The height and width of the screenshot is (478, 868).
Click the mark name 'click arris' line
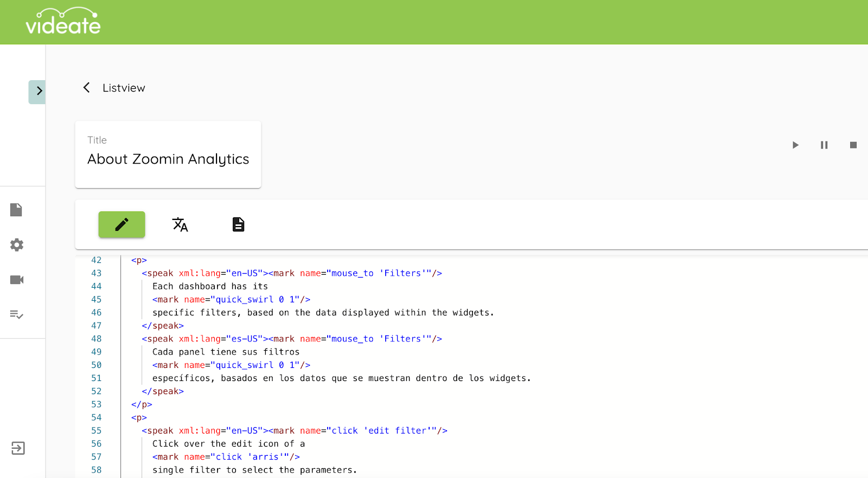(x=226, y=457)
